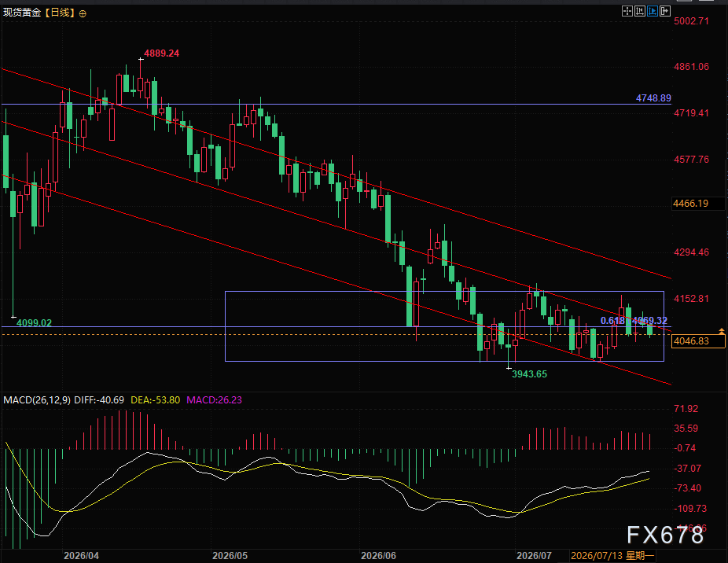Select the yellow DEA:-53.80 legend label

pyautogui.click(x=156, y=400)
